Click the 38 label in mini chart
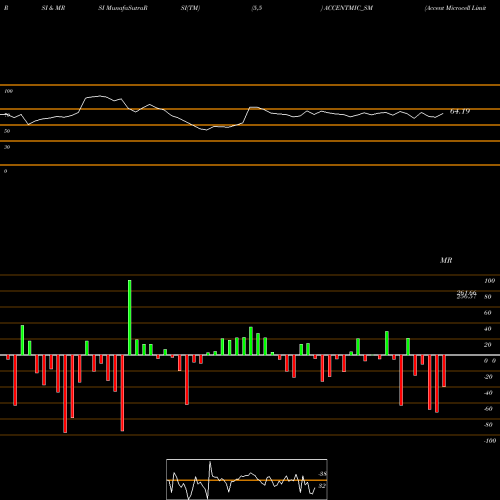Viewport: 500px width, 500px height. tap(322, 474)
